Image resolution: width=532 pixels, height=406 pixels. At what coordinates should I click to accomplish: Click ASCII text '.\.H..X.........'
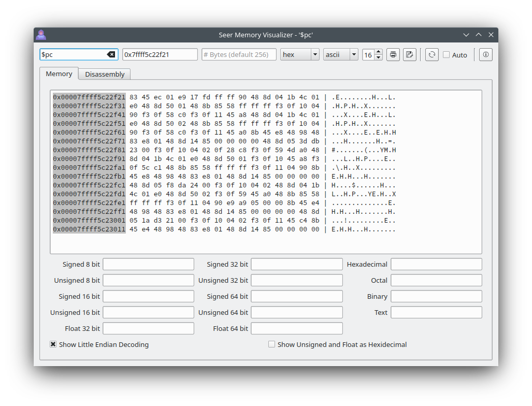364,168
